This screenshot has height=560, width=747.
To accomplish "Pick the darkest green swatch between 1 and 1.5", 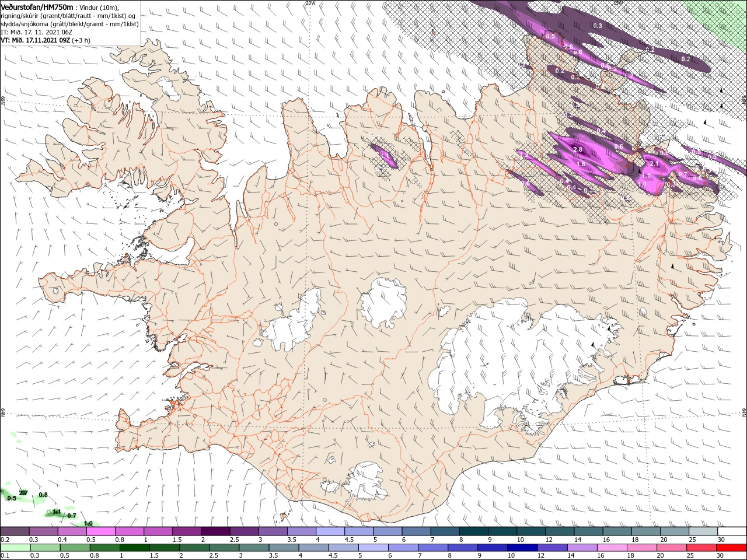I will (x=134, y=548).
